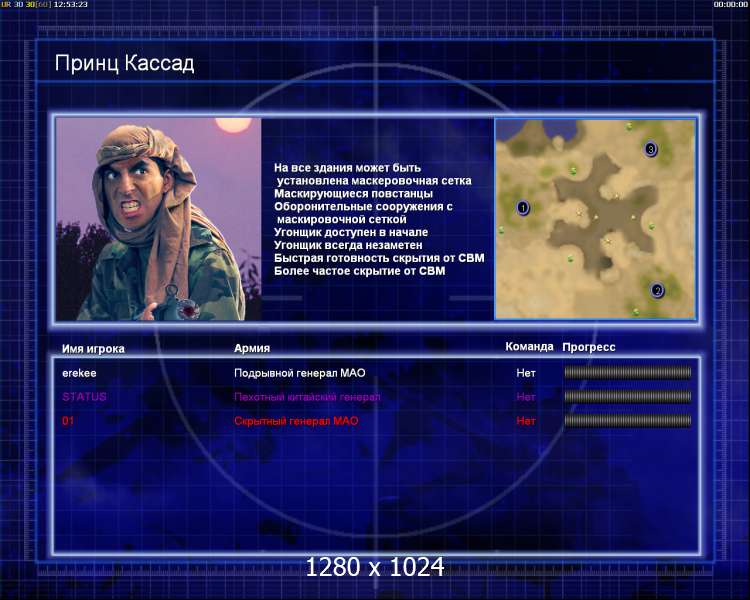Click start position marker 3 on map
This screenshot has width=750, height=600.
pyautogui.click(x=651, y=149)
